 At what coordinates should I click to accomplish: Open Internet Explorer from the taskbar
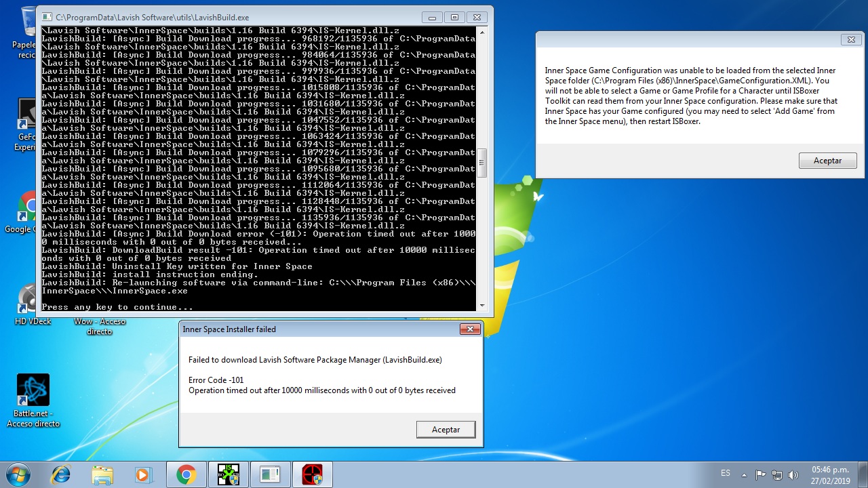point(60,474)
